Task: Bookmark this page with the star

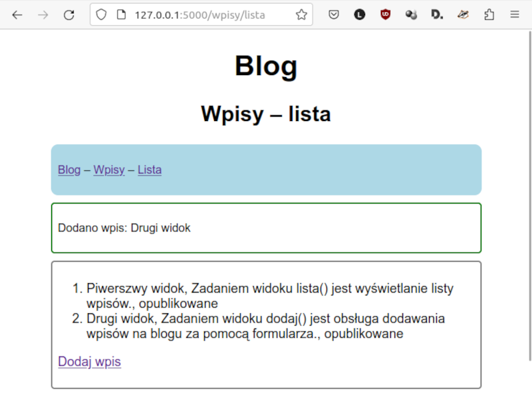Action: [303, 14]
